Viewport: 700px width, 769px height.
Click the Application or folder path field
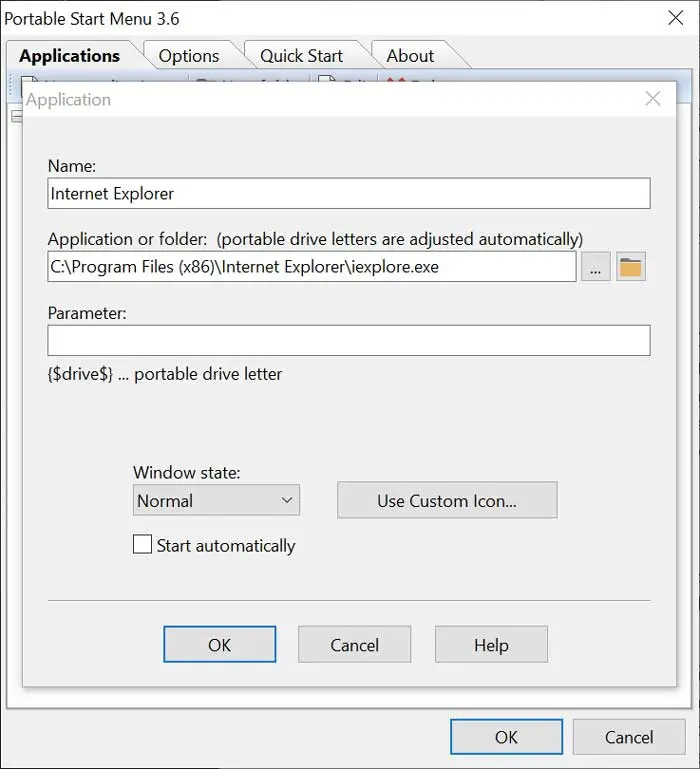(x=311, y=267)
